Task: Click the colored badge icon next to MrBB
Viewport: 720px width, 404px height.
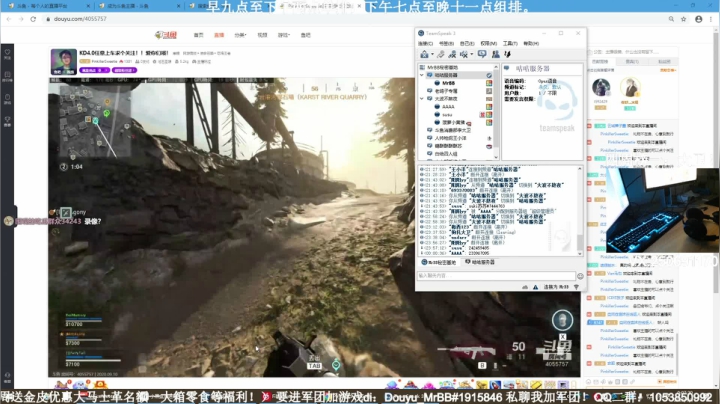Action: [489, 83]
